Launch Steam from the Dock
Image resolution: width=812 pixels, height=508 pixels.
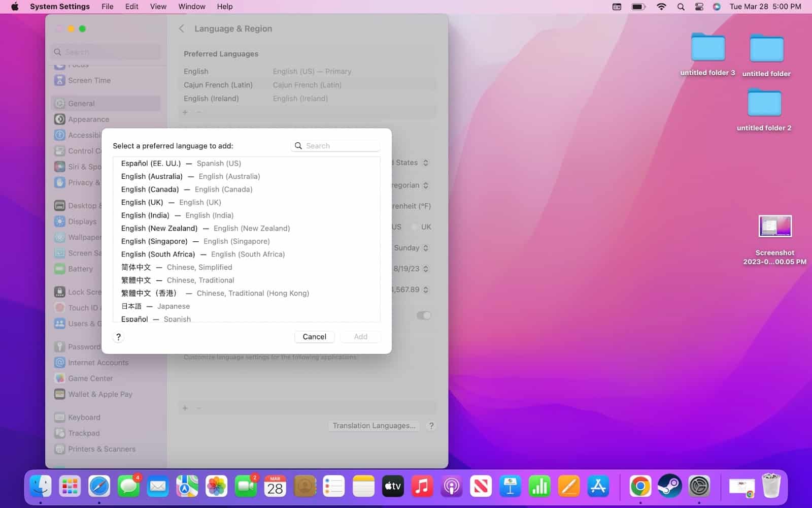[669, 486]
